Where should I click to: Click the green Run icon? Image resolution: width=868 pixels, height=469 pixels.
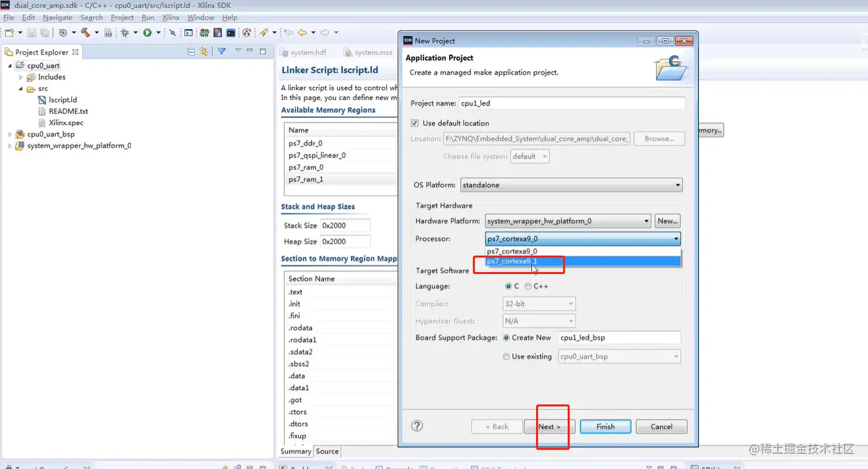(x=148, y=32)
